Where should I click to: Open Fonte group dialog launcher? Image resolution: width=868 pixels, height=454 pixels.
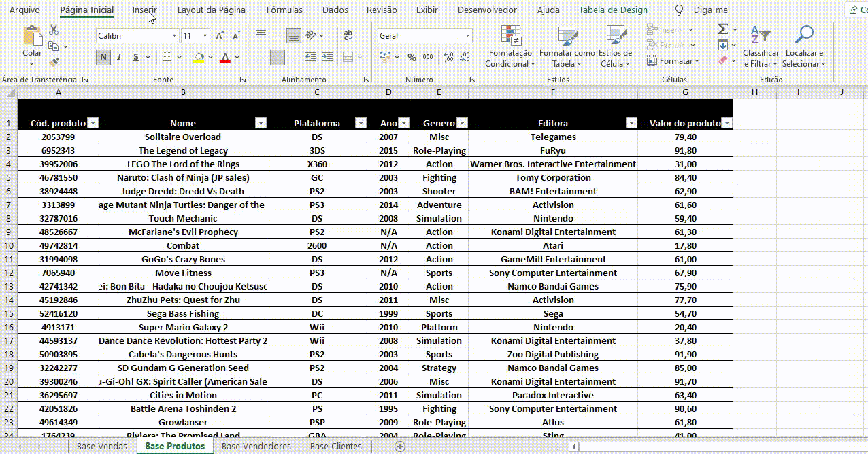click(x=243, y=80)
